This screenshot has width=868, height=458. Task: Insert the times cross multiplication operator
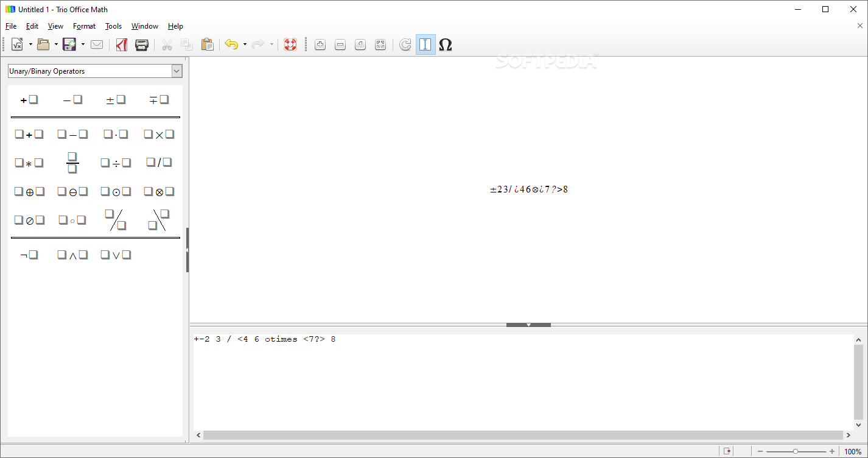click(159, 135)
